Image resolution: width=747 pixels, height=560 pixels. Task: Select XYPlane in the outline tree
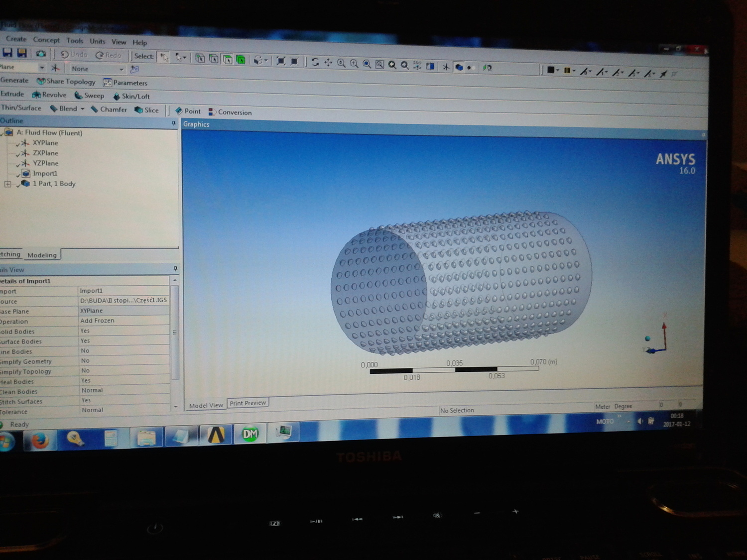pyautogui.click(x=45, y=143)
